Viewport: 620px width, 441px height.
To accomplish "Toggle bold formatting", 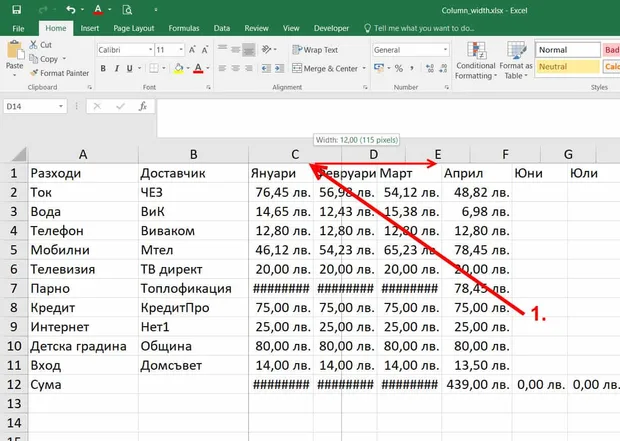I will (103, 68).
